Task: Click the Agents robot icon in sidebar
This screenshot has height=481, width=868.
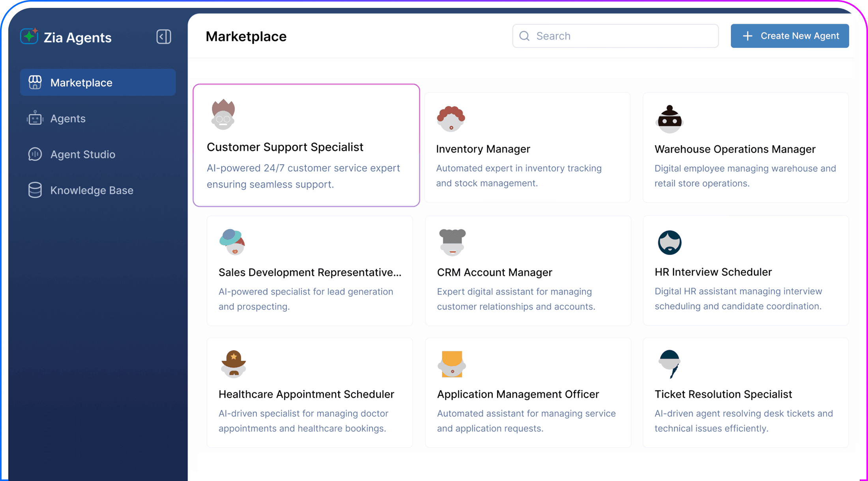Action: coord(35,118)
